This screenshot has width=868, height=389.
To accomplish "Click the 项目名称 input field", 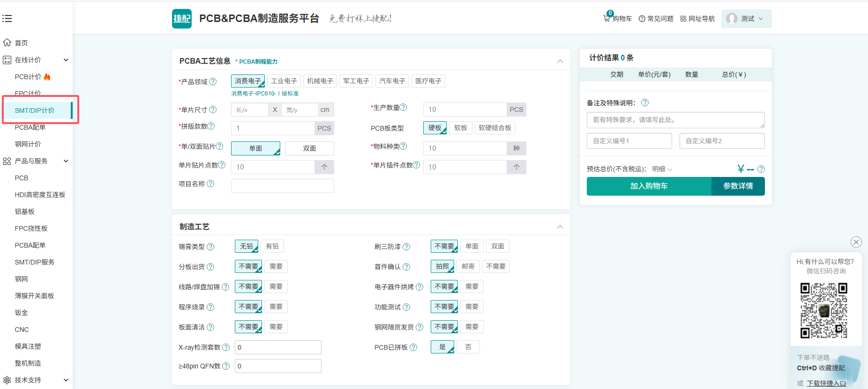I will pos(283,186).
